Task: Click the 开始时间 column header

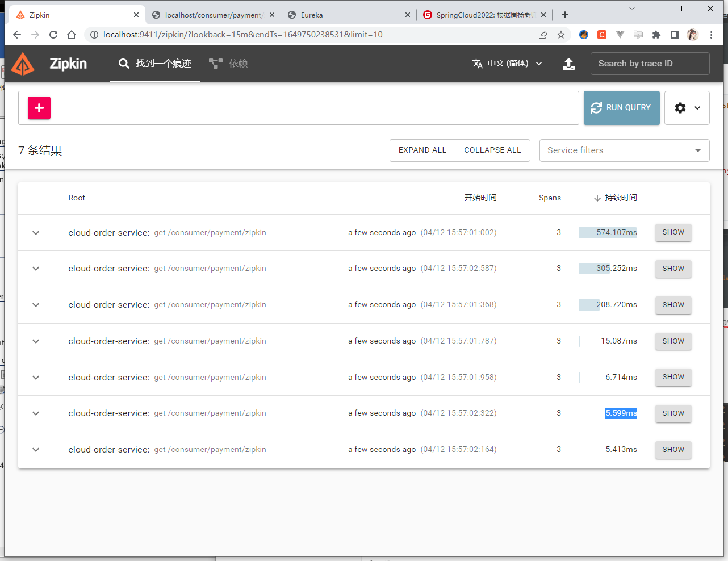Action: [480, 198]
